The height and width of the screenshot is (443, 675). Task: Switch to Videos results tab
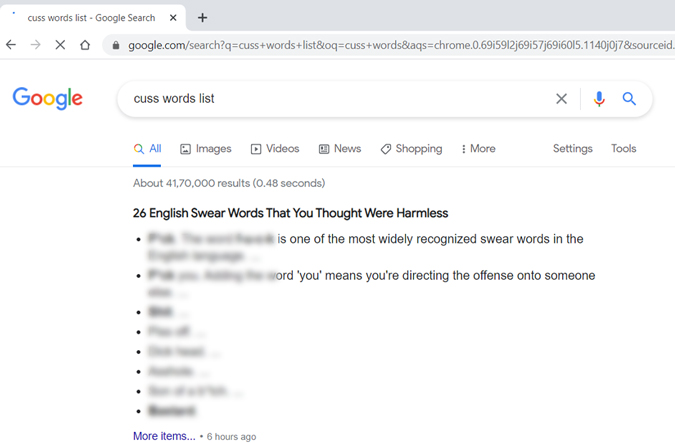(x=275, y=149)
